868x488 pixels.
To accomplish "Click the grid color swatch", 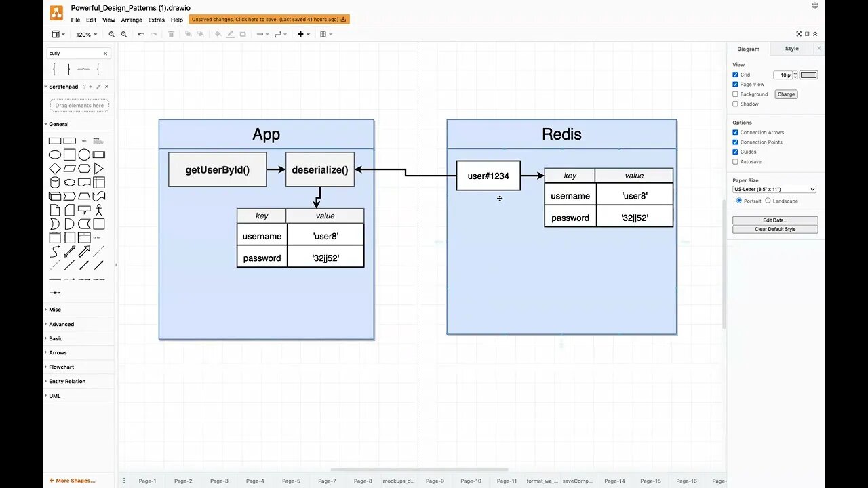I will pos(809,75).
